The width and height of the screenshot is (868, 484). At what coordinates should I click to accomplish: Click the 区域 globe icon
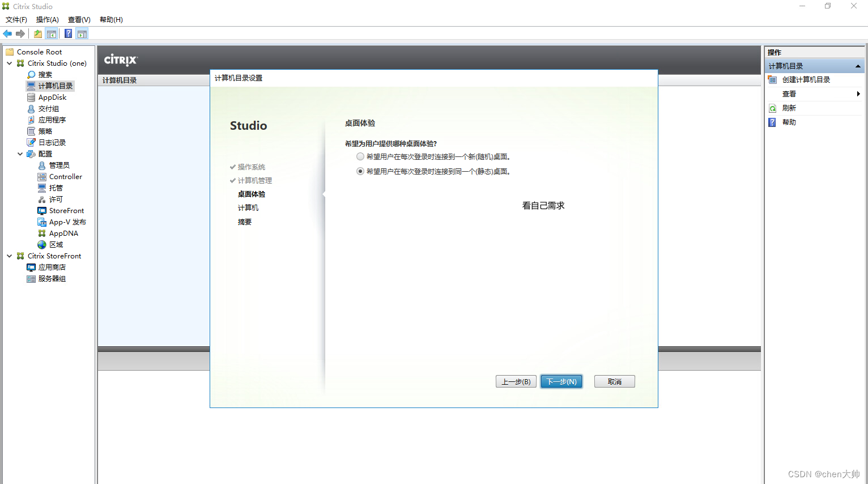point(42,244)
